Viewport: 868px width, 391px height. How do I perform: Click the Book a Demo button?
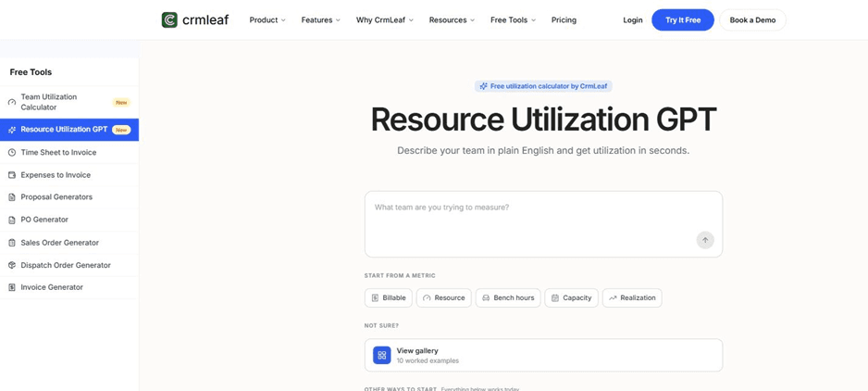(x=752, y=20)
